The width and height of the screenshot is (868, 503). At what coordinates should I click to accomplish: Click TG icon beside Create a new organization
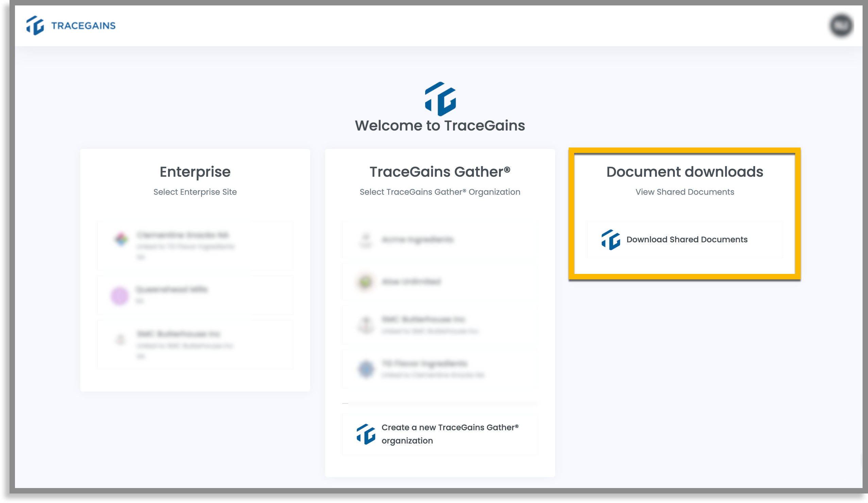[366, 434]
